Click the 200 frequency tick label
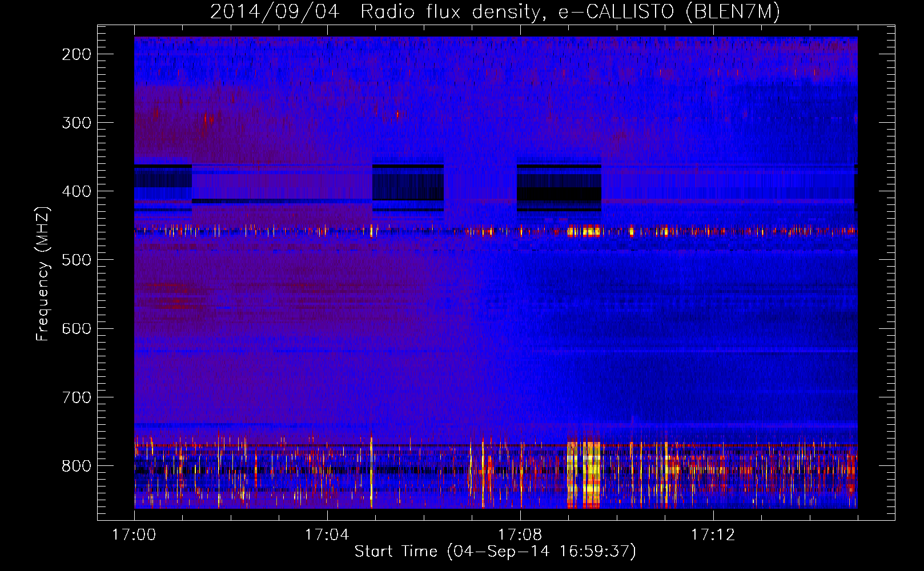The image size is (924, 571). click(x=77, y=54)
